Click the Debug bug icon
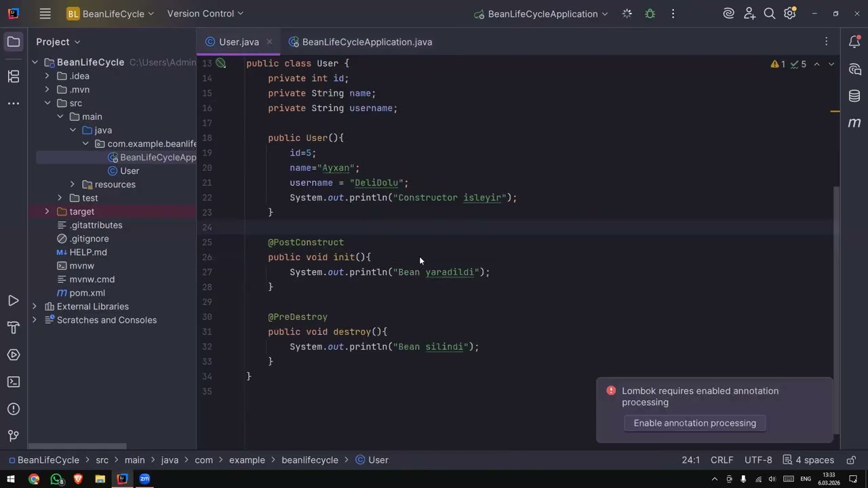868x488 pixels. [650, 14]
